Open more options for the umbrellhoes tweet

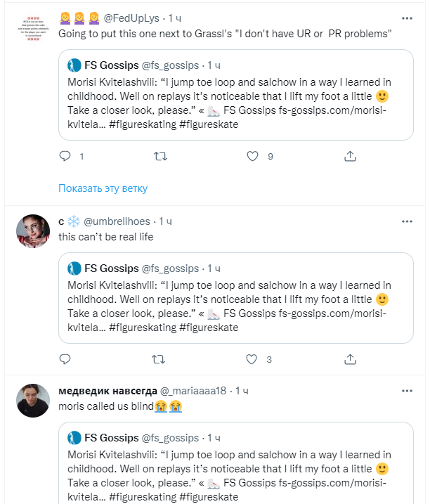[x=407, y=221]
